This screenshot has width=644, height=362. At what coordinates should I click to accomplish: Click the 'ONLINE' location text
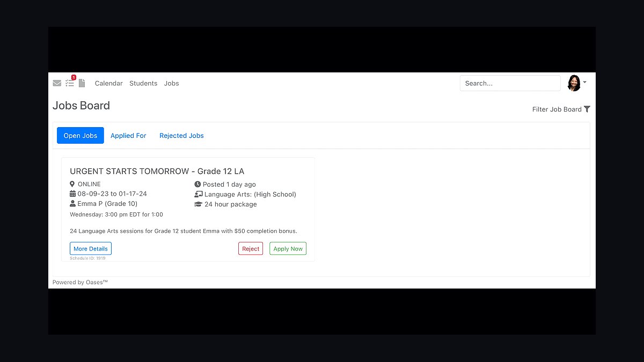tap(89, 184)
